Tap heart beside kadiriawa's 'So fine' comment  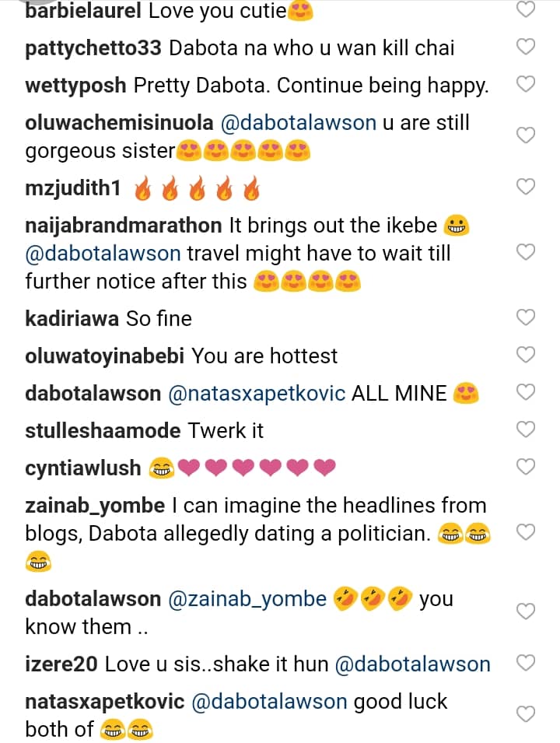tap(527, 317)
